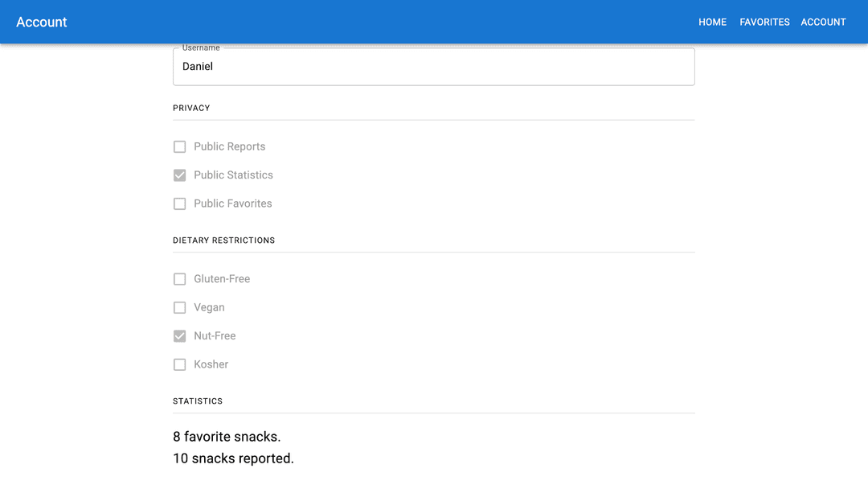Click the '10 snacks reported.' text
This screenshot has height=489, width=868.
(233, 458)
